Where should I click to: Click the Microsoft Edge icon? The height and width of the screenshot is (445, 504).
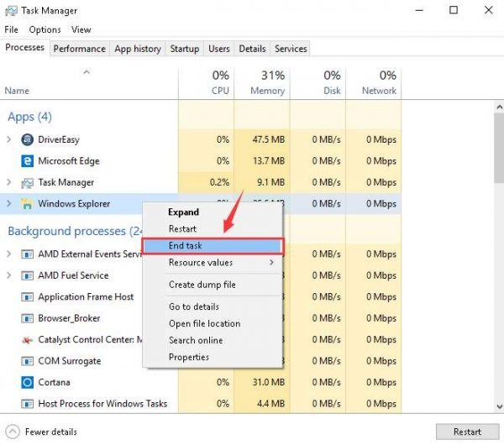[x=28, y=161]
